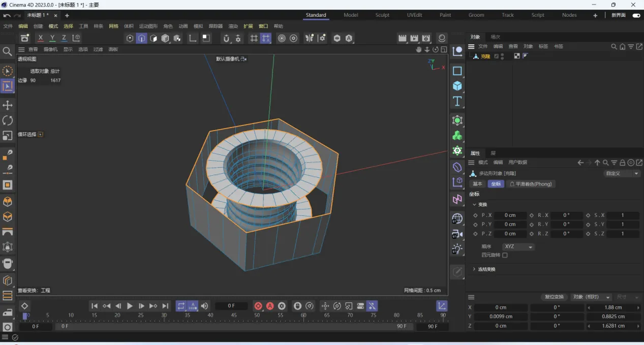Add a Cube primitive from side palette
644x345 pixels.
(457, 86)
